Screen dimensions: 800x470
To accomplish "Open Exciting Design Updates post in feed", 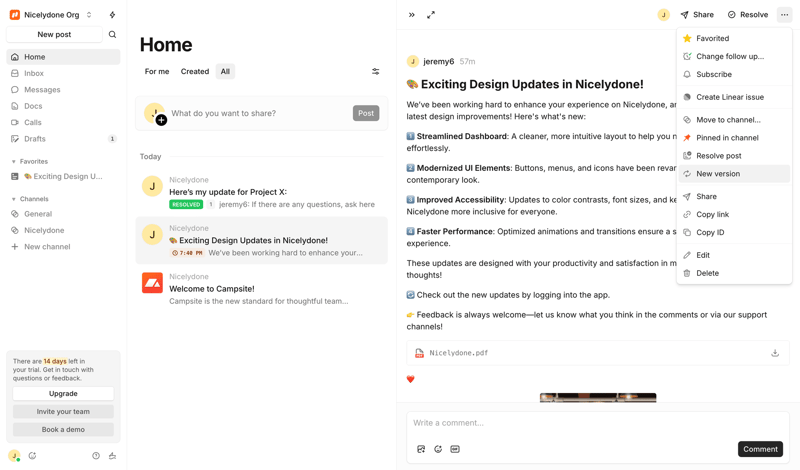I will (x=262, y=240).
